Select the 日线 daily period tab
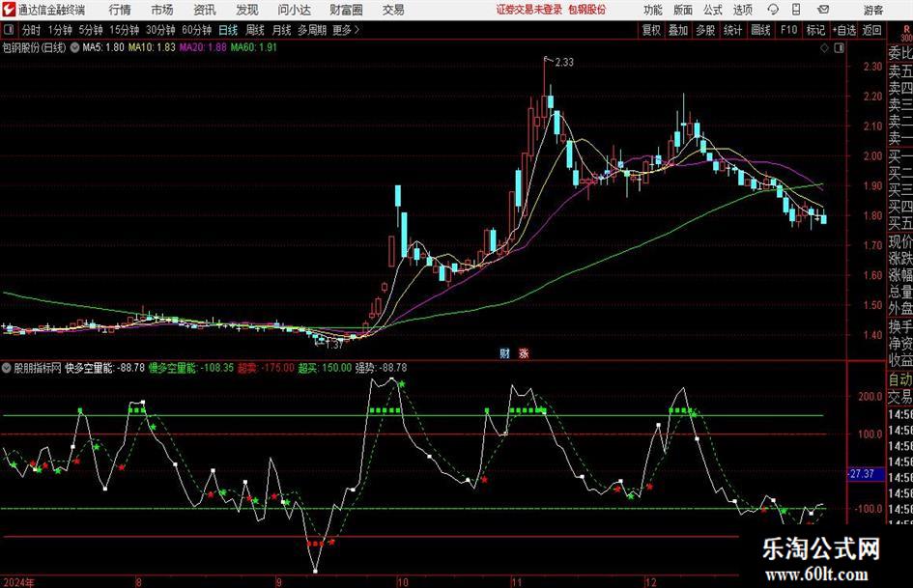The width and height of the screenshot is (913, 588). (x=228, y=30)
